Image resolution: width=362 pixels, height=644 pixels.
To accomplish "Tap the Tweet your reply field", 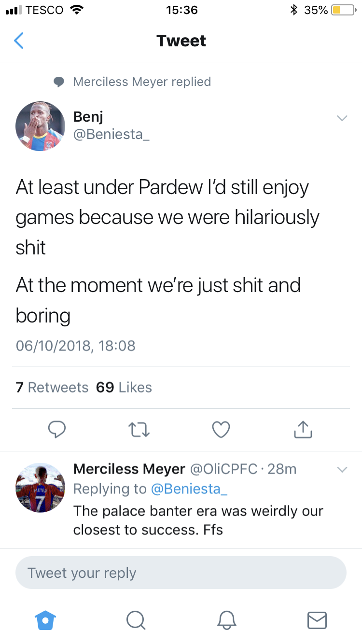I will (x=181, y=573).
